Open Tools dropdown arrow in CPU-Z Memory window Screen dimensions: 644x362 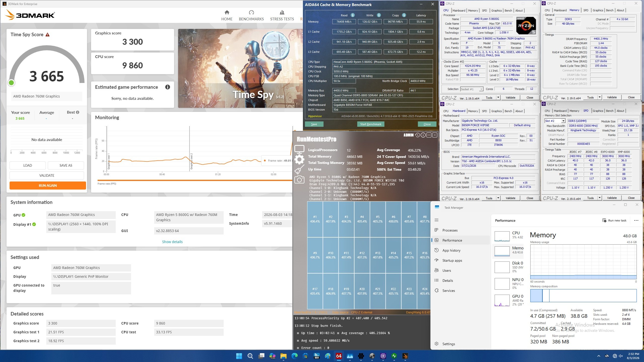(x=599, y=97)
